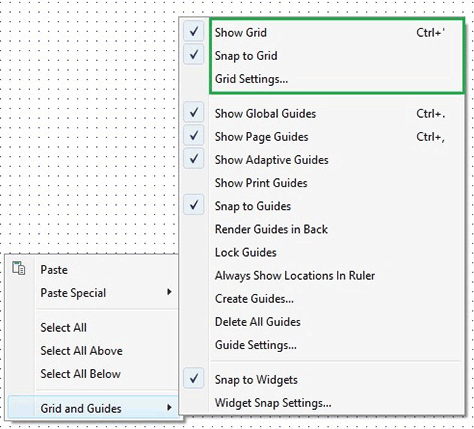Choose Select All Above

pyautogui.click(x=81, y=351)
